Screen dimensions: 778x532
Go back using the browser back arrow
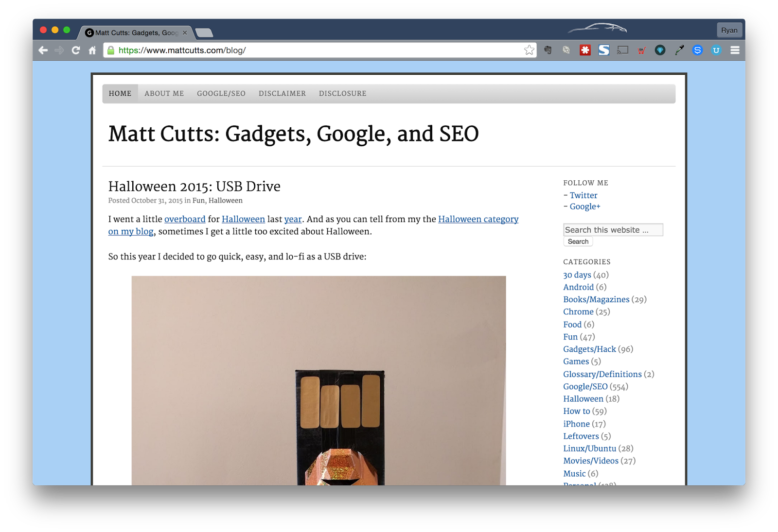pyautogui.click(x=43, y=50)
